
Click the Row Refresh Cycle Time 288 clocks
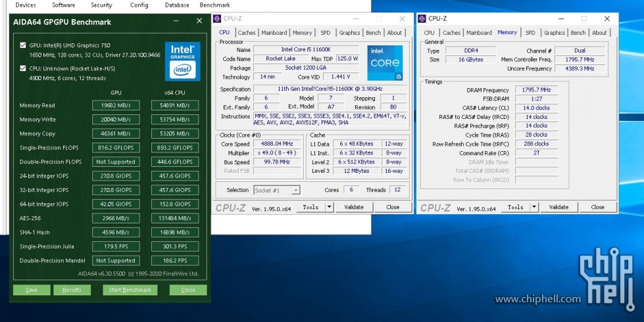click(x=536, y=144)
